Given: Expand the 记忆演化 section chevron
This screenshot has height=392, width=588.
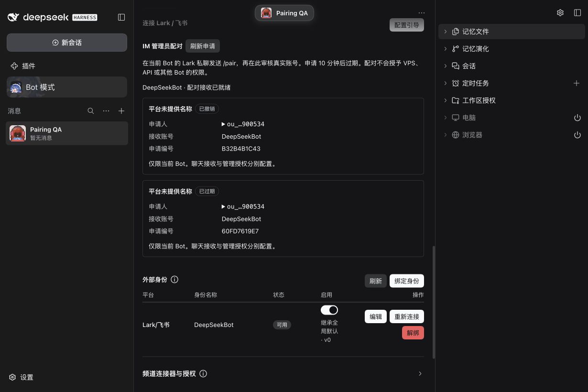Looking at the screenshot, I should (446, 49).
